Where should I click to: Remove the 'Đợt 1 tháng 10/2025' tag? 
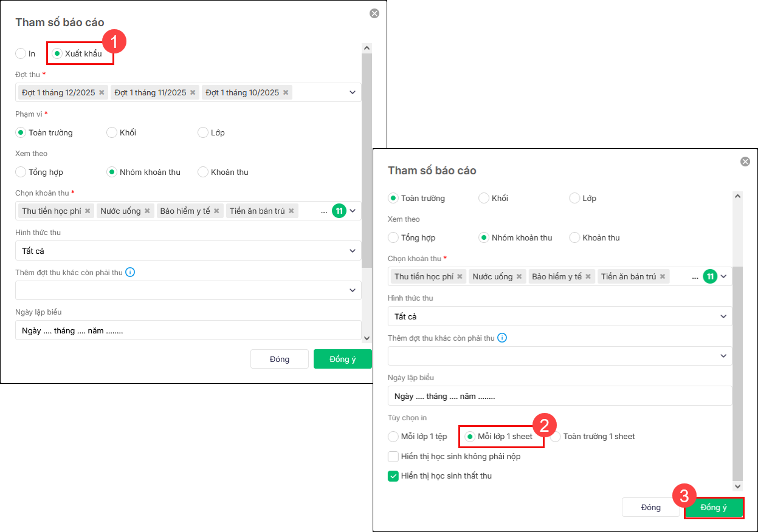tap(285, 93)
